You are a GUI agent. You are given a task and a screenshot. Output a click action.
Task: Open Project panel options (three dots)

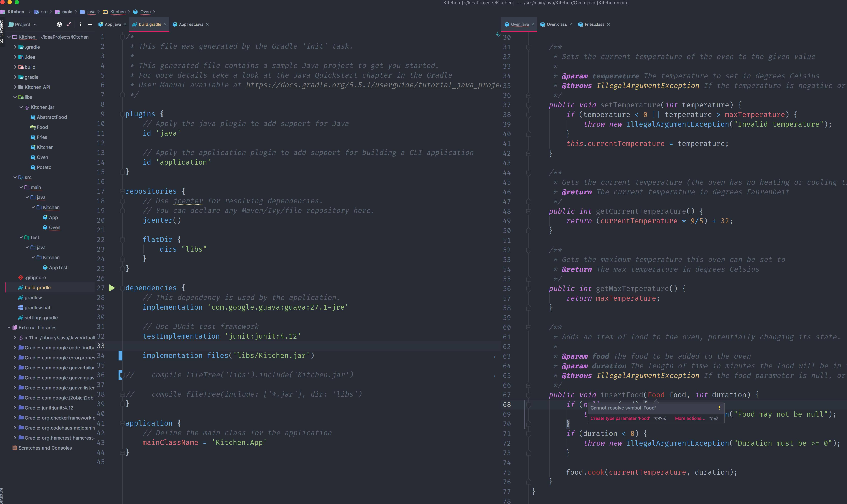pyautogui.click(x=81, y=25)
